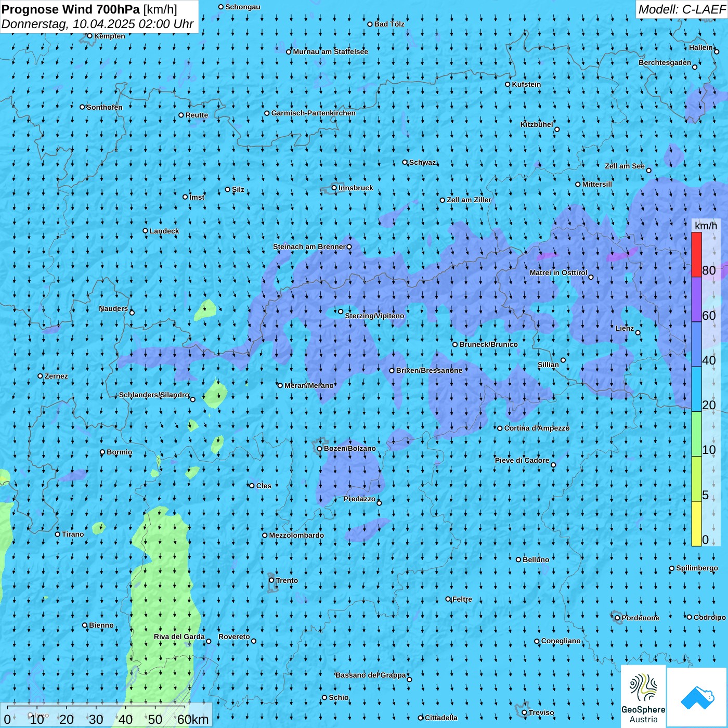728x728 pixels.
Task: Click the Murnau am Staffelsee label
Action: pos(330,51)
